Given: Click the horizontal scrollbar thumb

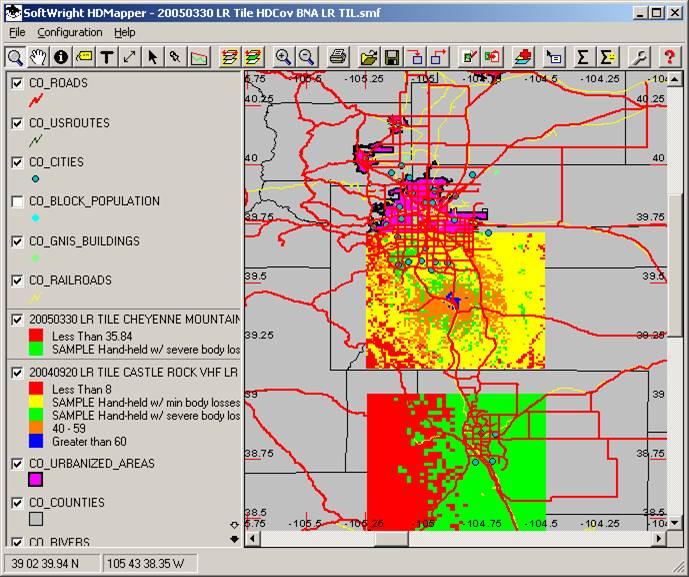Looking at the screenshot, I should click(x=392, y=538).
